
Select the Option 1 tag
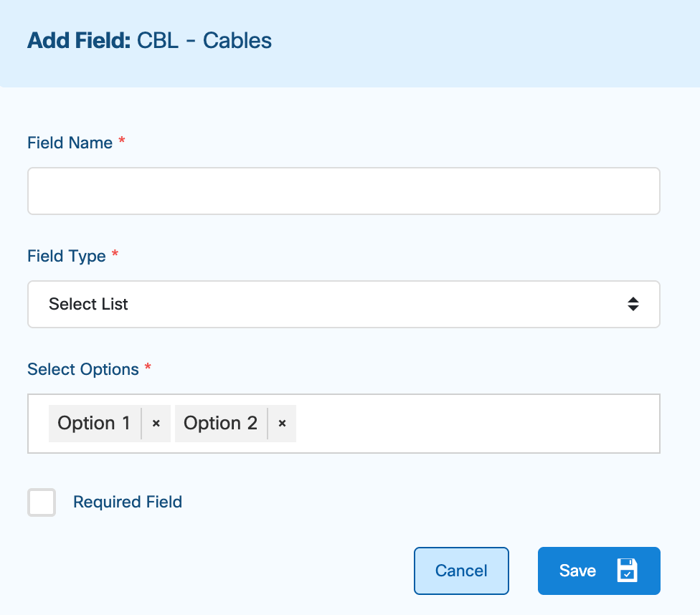click(94, 424)
